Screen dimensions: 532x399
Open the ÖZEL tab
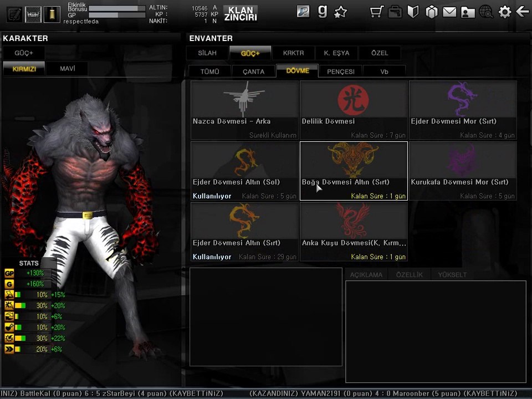click(379, 53)
